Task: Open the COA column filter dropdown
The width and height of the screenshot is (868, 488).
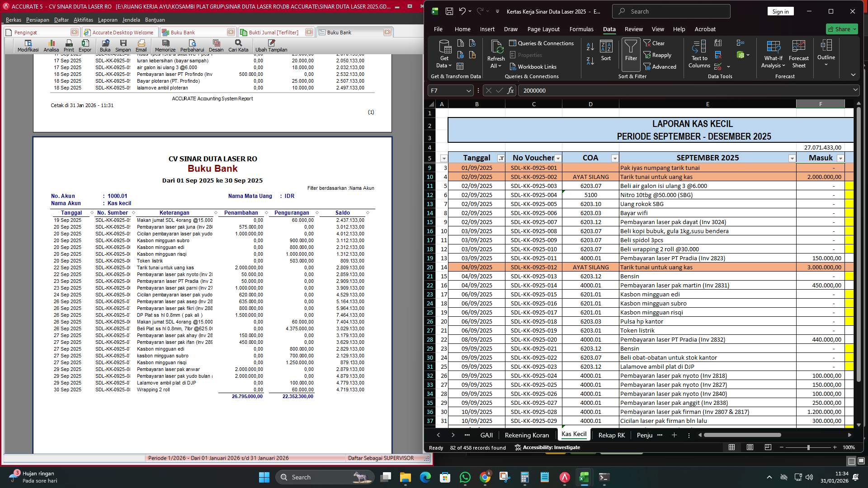Action: (x=615, y=158)
